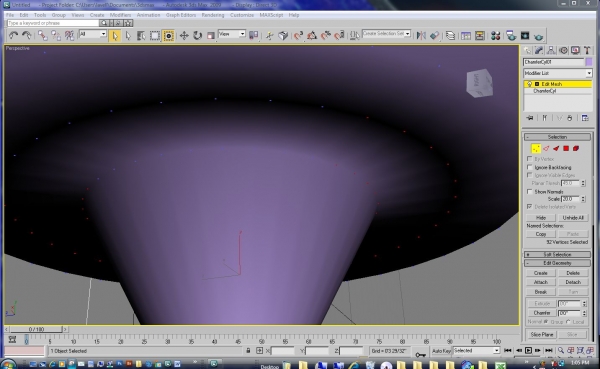Collapse the Selection rollout
Screen dimensions: 600x369
pos(557,137)
